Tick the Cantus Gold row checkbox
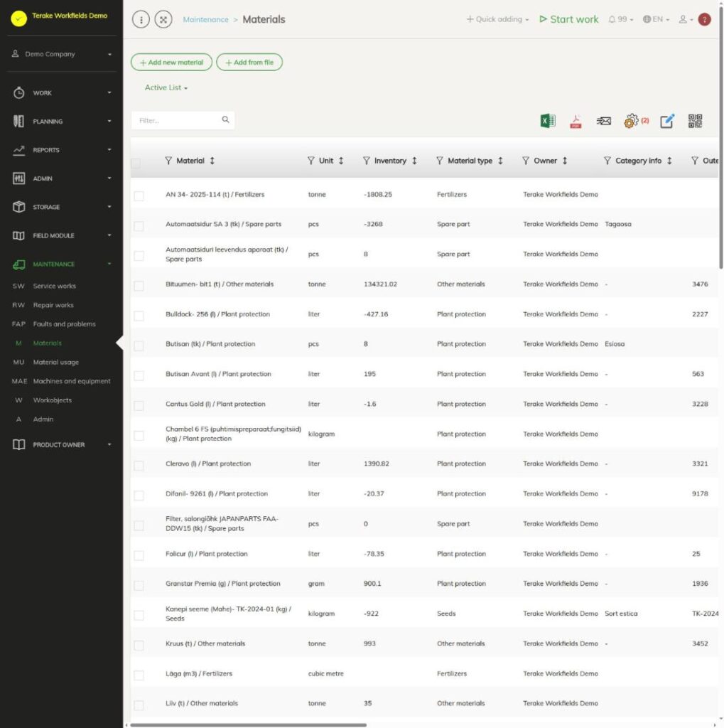The width and height of the screenshot is (724, 728). [x=139, y=405]
